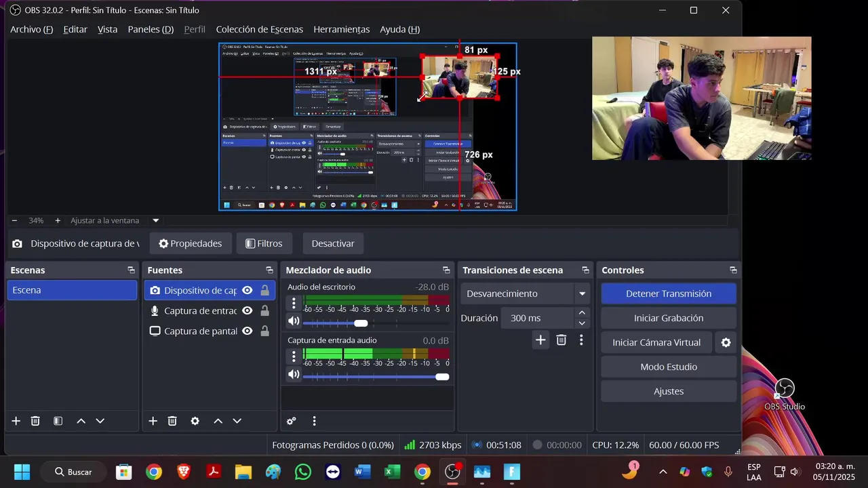This screenshot has height=488, width=868.
Task: Undock the Fuentes panel
Action: (x=269, y=270)
